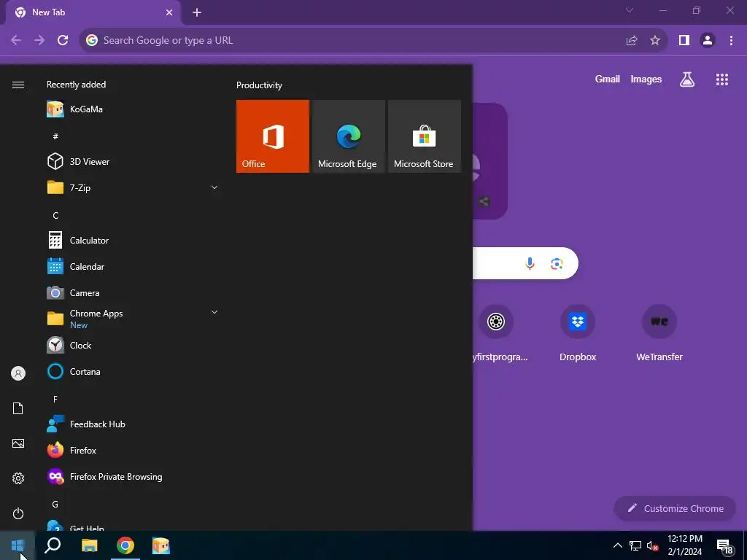Click the F letter group header
Screen dimensions: 747x560
pos(55,399)
